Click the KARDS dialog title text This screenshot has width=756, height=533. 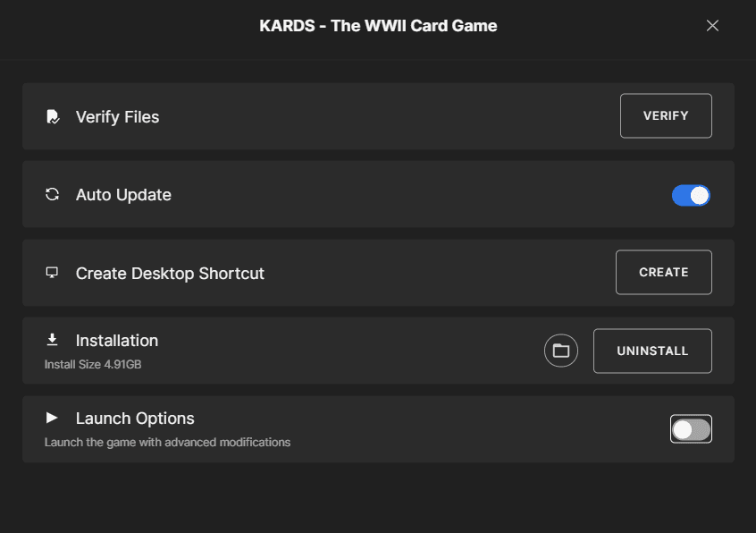pyautogui.click(x=378, y=26)
